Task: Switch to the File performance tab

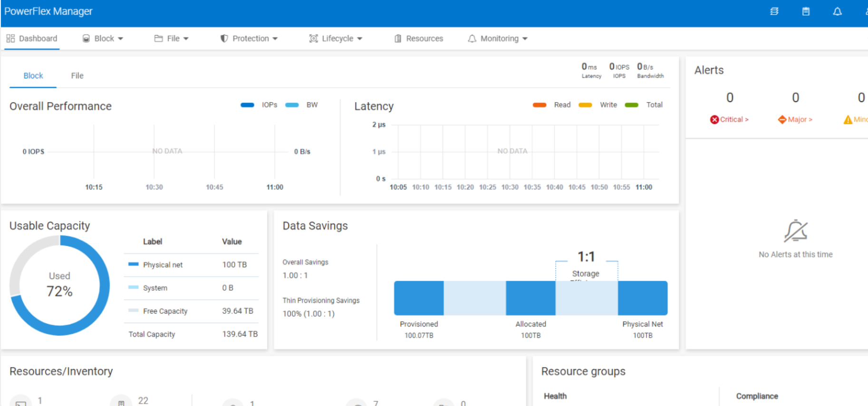Action: pos(77,76)
